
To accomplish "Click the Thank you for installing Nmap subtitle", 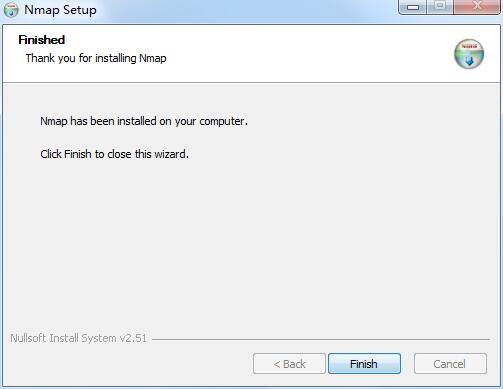I will [x=96, y=58].
